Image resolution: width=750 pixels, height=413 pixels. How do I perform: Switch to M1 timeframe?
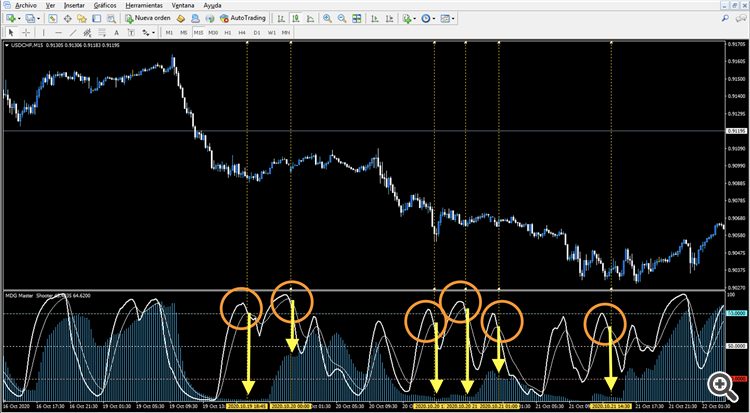point(169,33)
